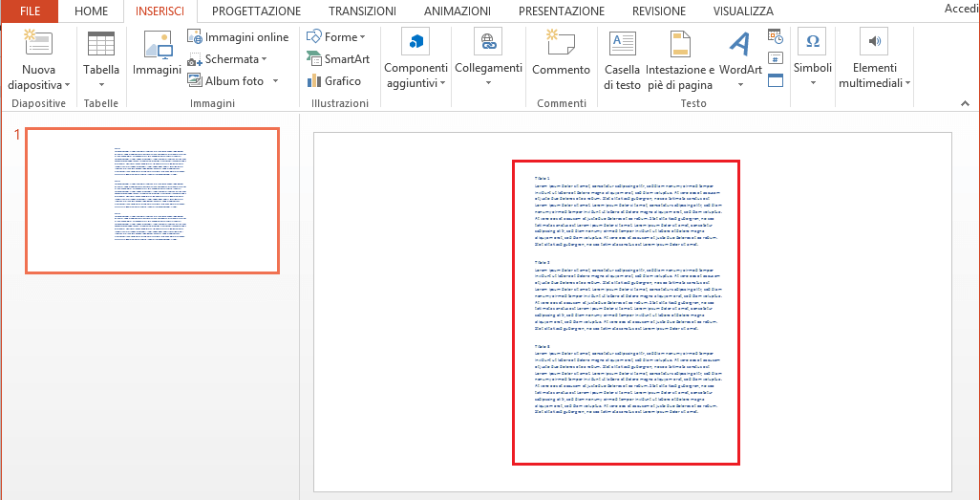Screen dimensions: 980x500
Task: Switch to the PROGETTAZIONE tab
Action: (x=256, y=11)
